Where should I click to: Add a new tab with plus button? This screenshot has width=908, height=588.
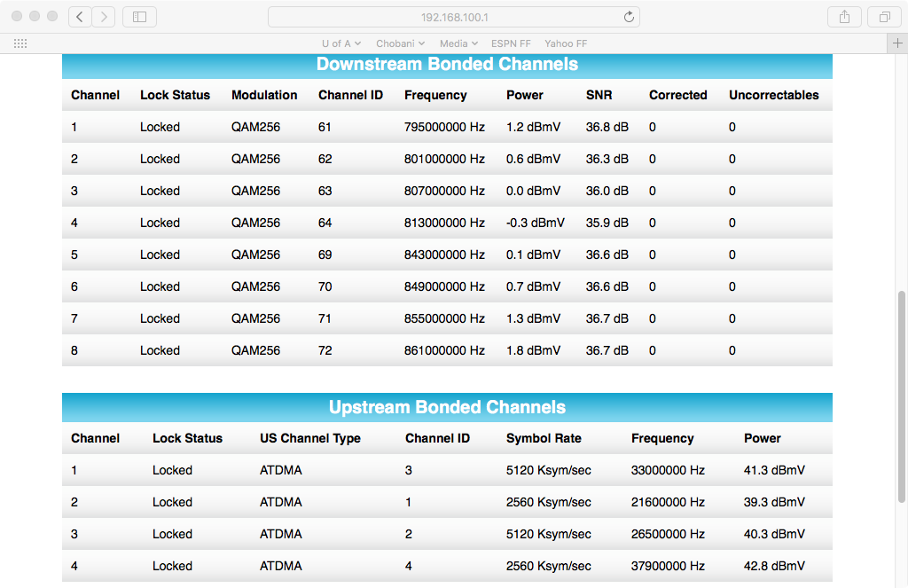[x=897, y=43]
